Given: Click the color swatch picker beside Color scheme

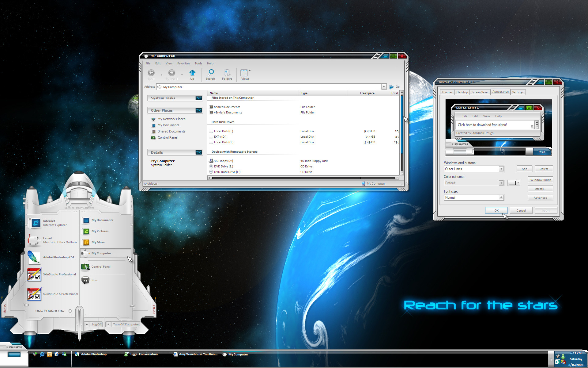Looking at the screenshot, I should pyautogui.click(x=514, y=183).
